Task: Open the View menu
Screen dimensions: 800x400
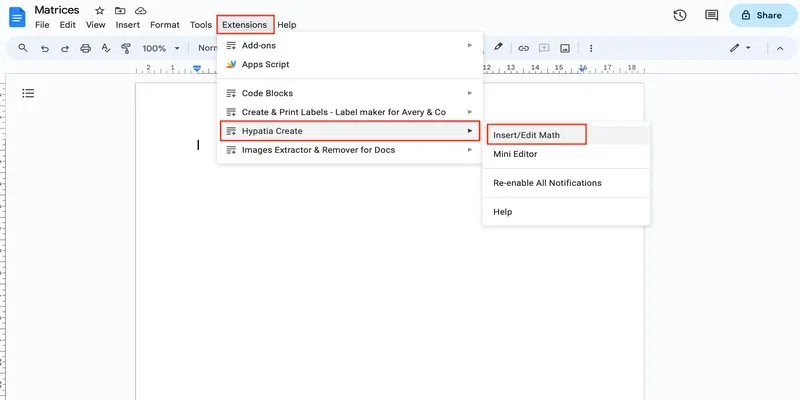Action: pos(95,24)
